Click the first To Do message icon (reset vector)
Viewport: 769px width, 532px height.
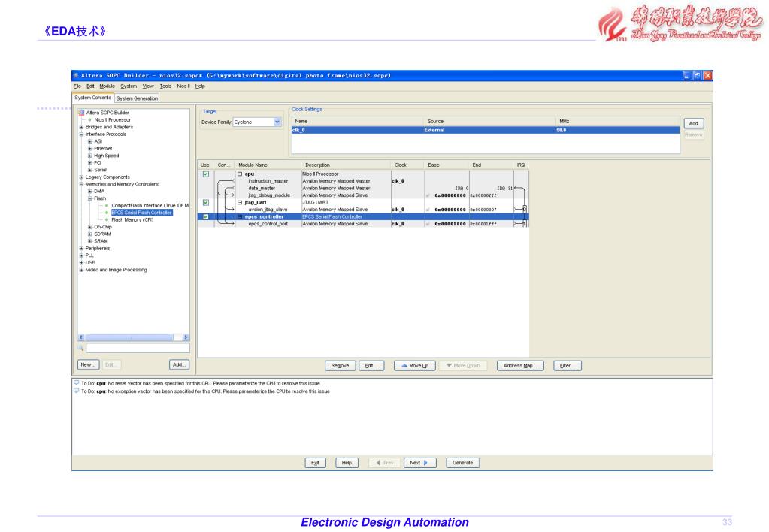77,383
